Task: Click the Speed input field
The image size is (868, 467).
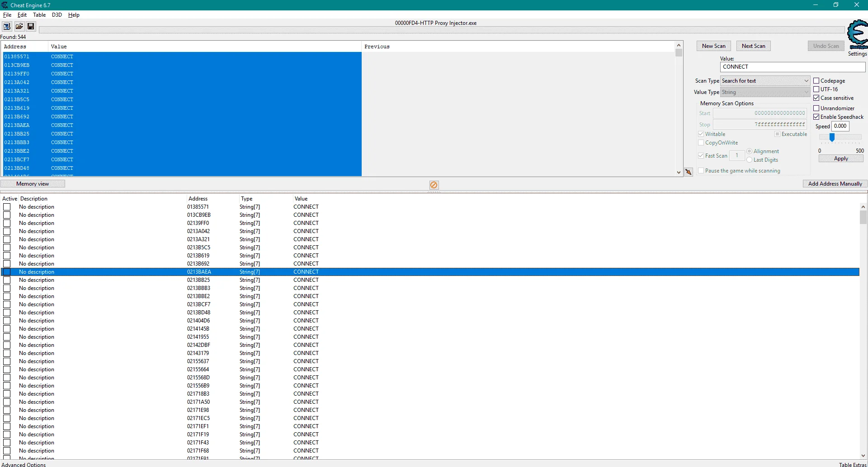Action: 840,126
